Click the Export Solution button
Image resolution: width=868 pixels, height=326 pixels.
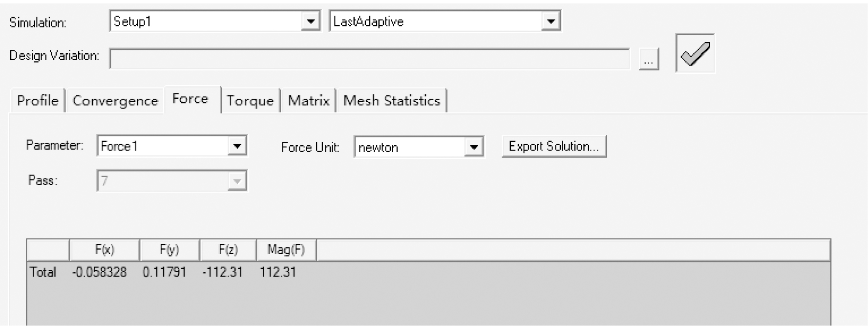point(554,147)
